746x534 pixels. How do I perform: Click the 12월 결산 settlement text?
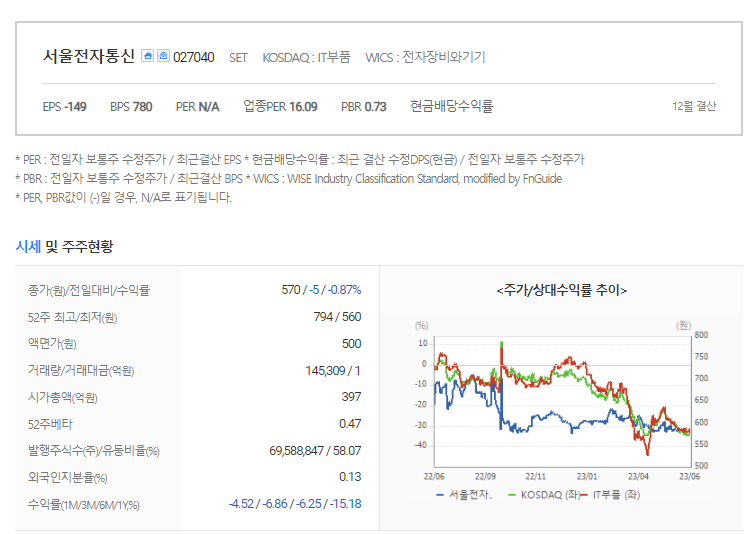(x=694, y=106)
